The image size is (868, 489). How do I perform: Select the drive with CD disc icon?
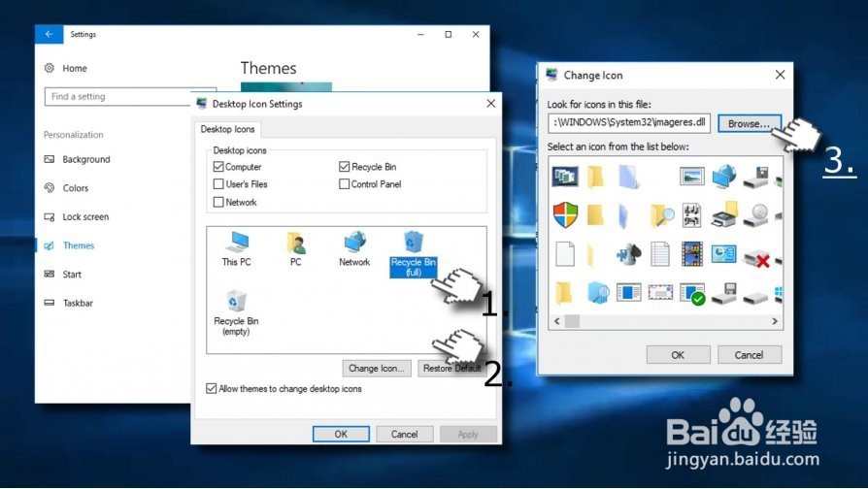[756, 215]
